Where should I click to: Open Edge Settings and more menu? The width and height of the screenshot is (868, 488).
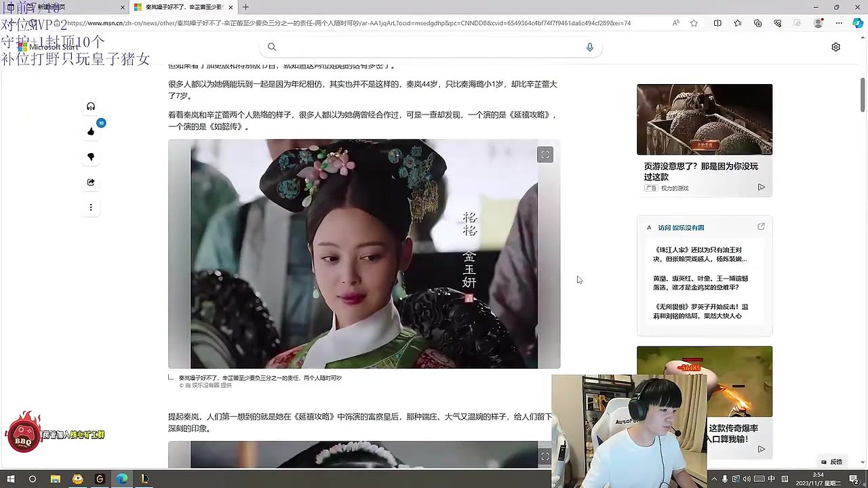coord(838,23)
